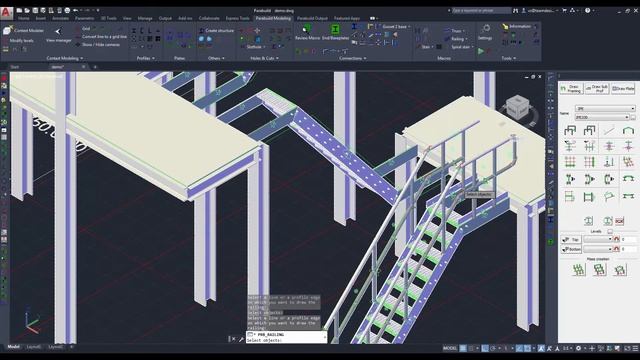The width and height of the screenshot is (640, 360).
Task: Click the MODEL status bar button
Action: point(450,348)
